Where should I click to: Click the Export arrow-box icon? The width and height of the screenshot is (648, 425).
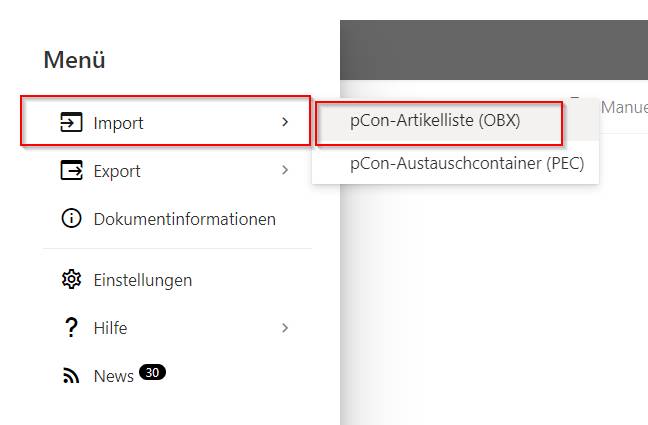point(71,170)
